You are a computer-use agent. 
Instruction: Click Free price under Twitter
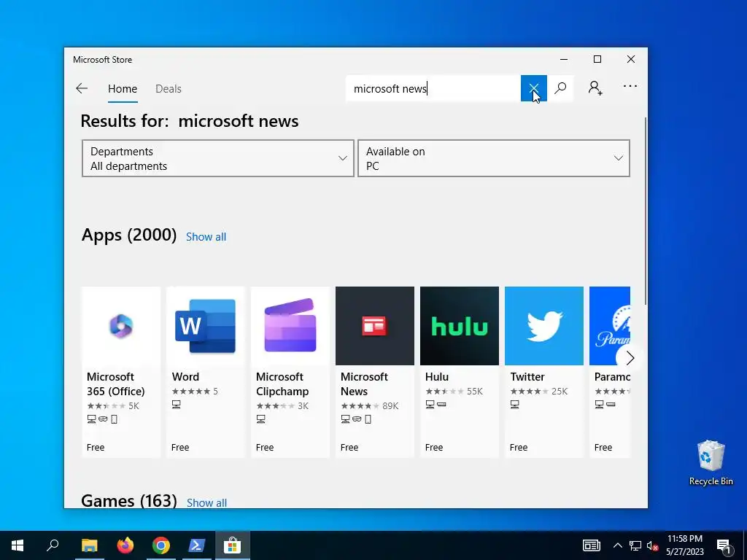click(x=519, y=447)
